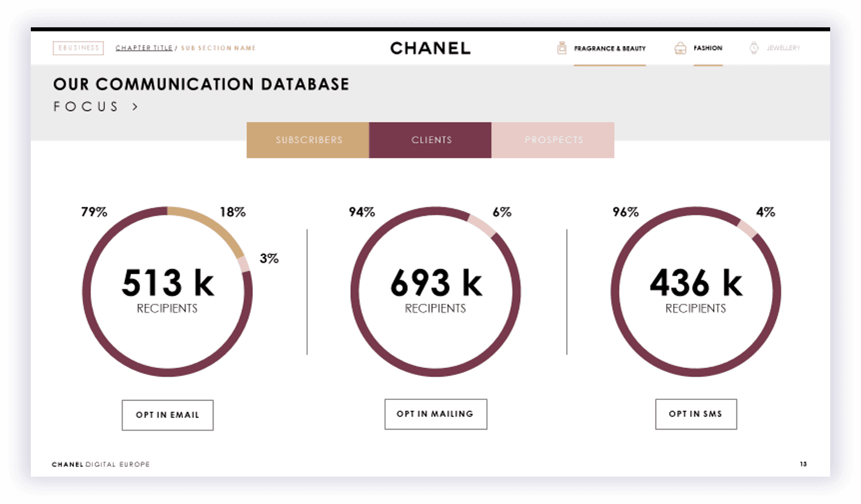Open the Fashion section

click(x=707, y=48)
